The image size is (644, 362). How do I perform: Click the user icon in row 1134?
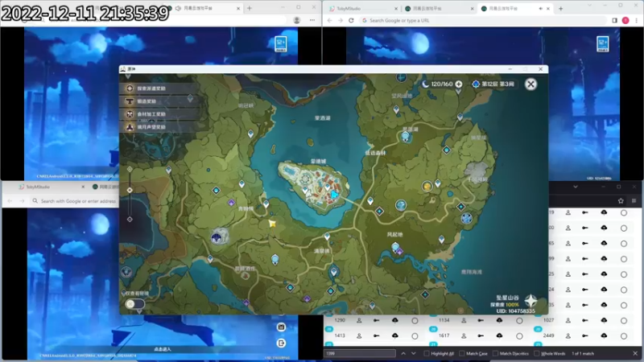point(464,320)
